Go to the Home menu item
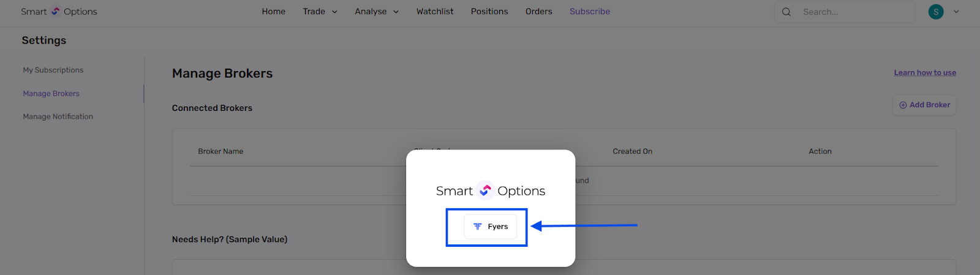 [x=274, y=12]
